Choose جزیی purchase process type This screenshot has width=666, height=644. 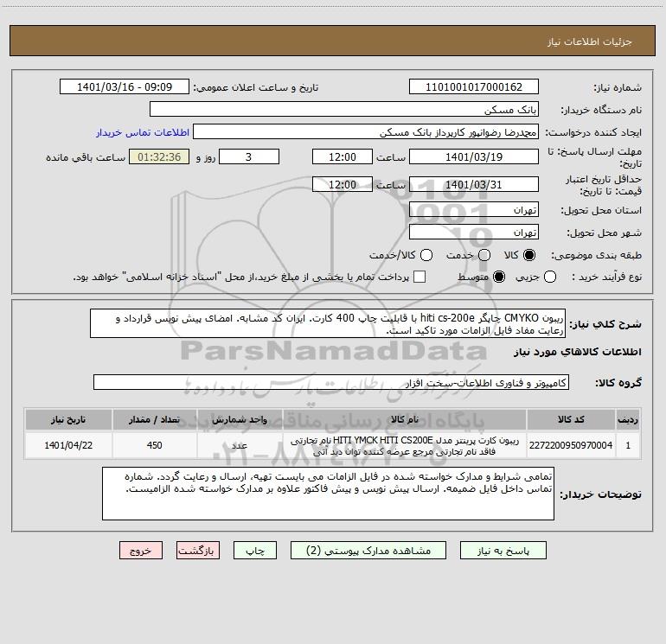(x=550, y=277)
